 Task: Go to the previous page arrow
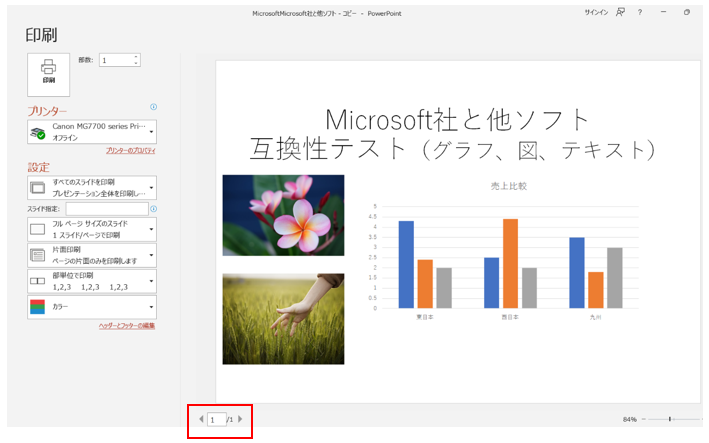[200, 420]
